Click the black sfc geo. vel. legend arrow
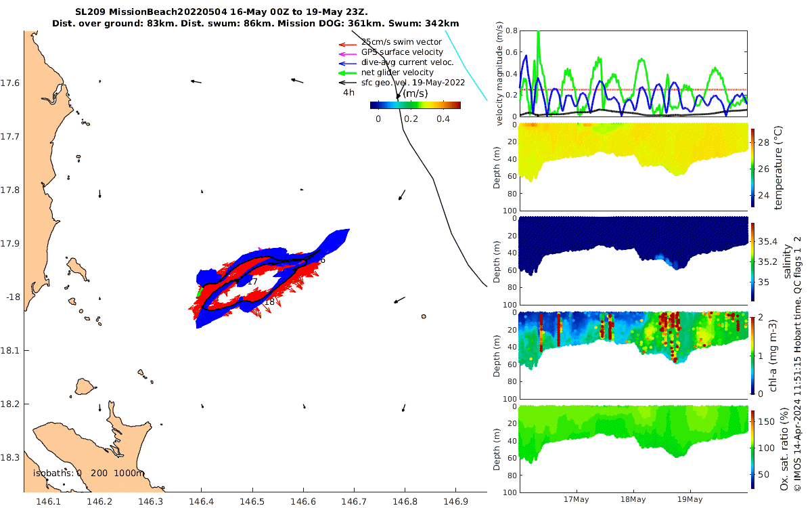This screenshot has height=508, width=812. click(x=347, y=83)
